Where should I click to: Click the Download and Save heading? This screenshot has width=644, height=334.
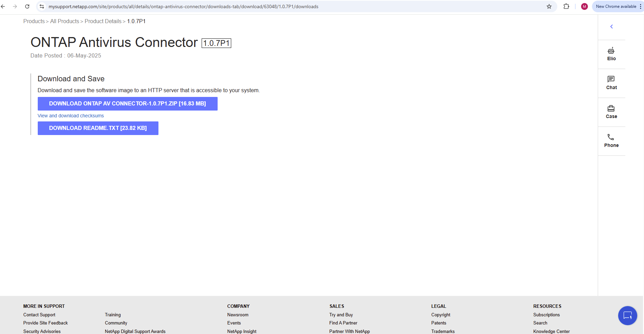71,79
